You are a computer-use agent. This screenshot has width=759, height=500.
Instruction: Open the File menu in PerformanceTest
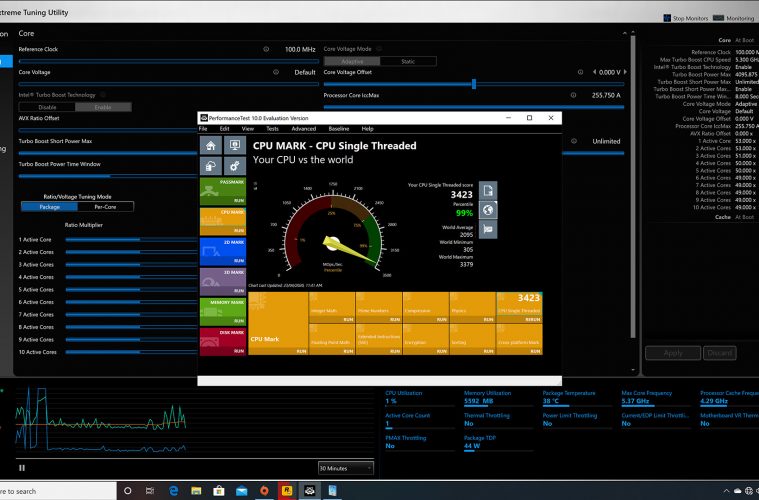203,129
